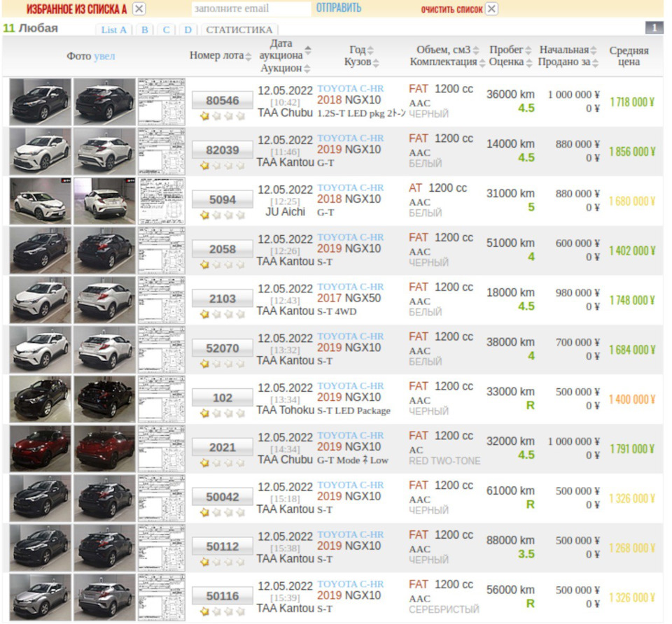Go to page 1 button

coord(654,28)
